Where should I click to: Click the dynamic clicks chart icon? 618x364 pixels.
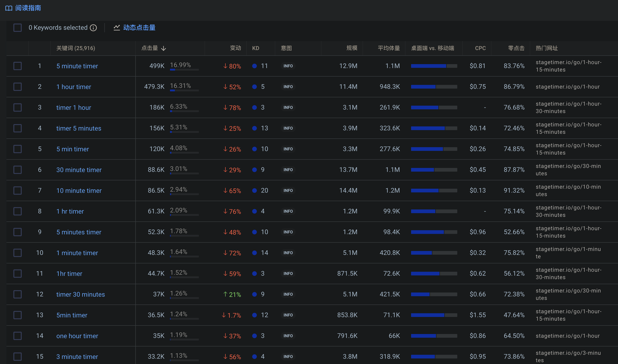[117, 28]
